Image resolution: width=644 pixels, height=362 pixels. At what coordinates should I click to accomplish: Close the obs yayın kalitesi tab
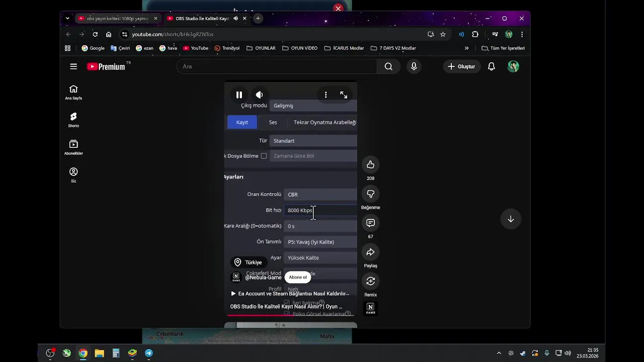point(155,19)
